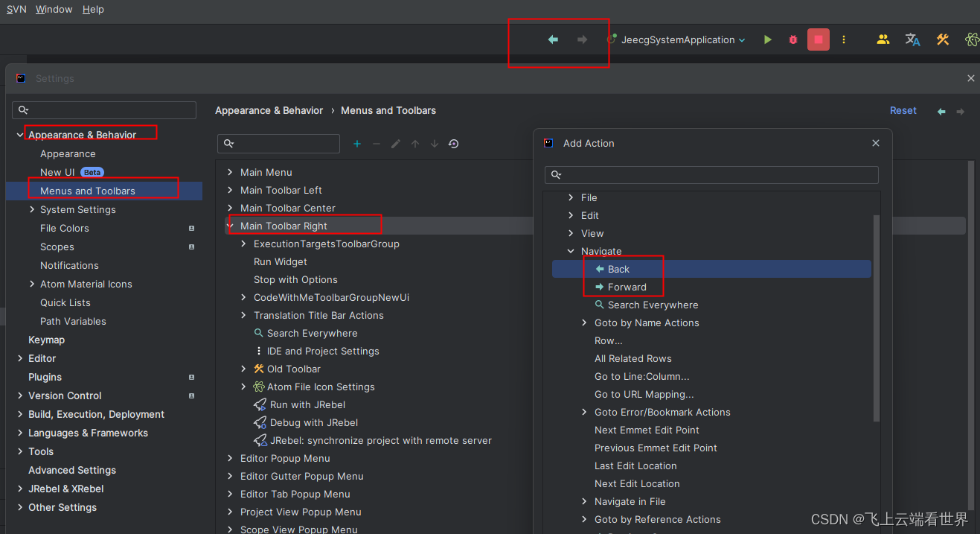This screenshot has width=980, height=534.
Task: Run JeecgSystemApplication with the green play icon
Action: pyautogui.click(x=768, y=39)
